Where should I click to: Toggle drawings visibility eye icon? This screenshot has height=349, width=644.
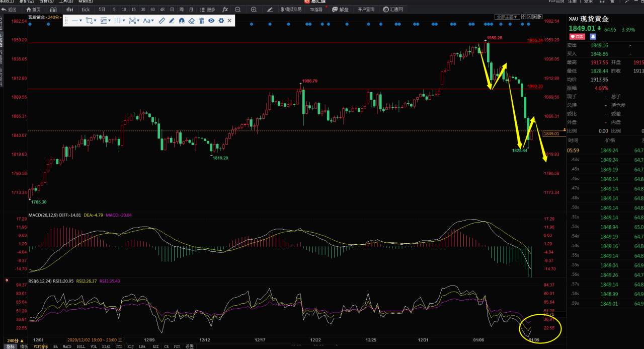pyautogui.click(x=211, y=21)
